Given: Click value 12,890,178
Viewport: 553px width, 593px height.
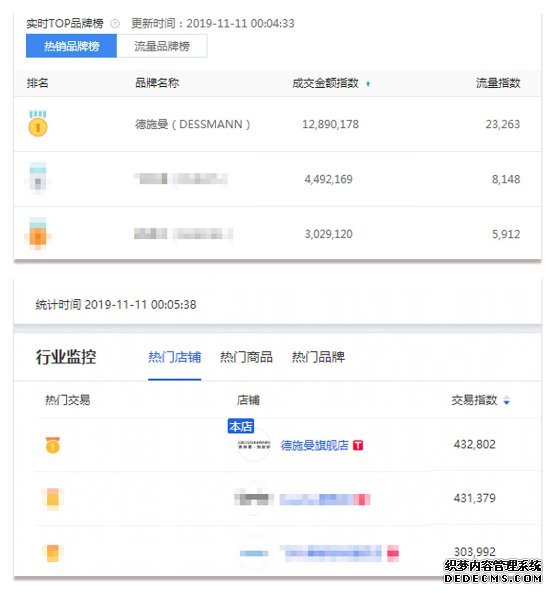Looking at the screenshot, I should tap(330, 124).
